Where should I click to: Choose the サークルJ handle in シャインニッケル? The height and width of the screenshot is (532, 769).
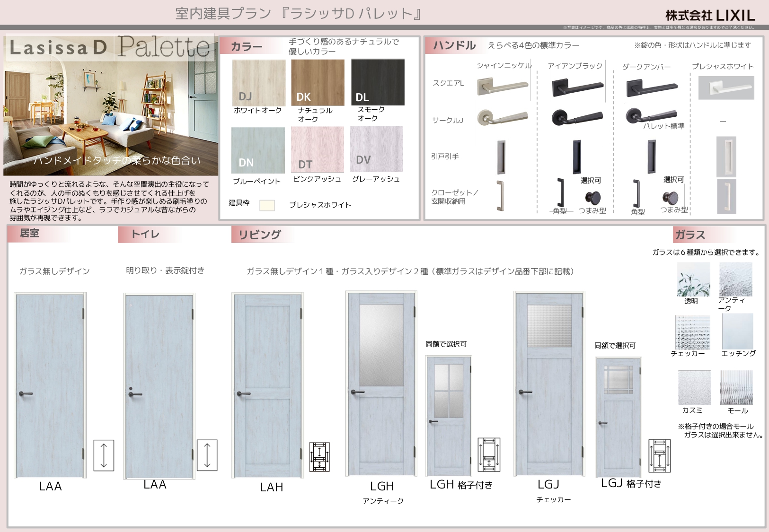click(x=502, y=117)
